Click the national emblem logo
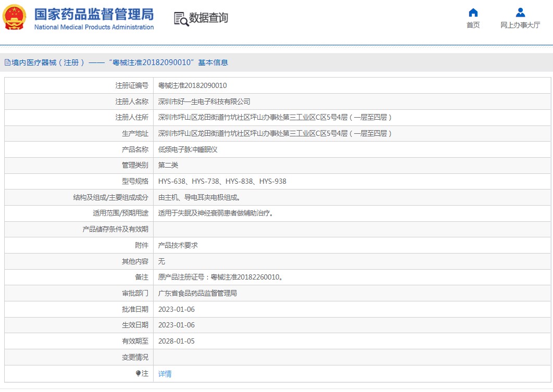Image resolution: width=553 pixels, height=392 pixels. pos(14,18)
